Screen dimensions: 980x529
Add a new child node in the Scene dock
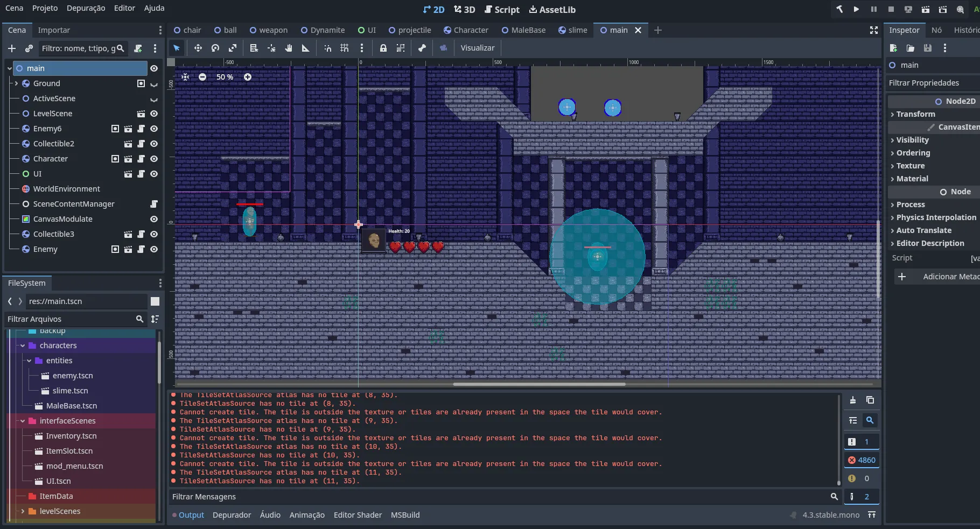click(11, 48)
